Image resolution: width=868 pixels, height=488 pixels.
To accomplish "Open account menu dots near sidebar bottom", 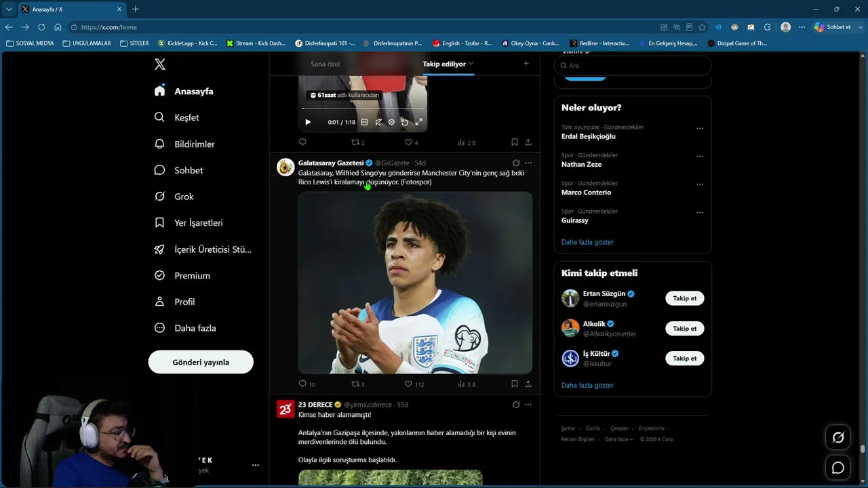I will (x=256, y=465).
